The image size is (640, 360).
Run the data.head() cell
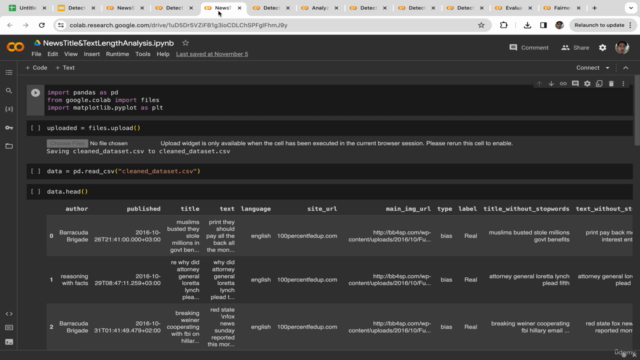point(36,192)
